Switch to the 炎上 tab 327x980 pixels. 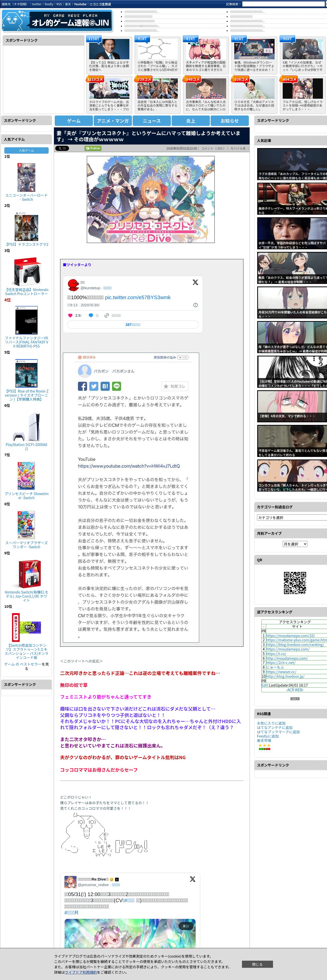click(191, 121)
